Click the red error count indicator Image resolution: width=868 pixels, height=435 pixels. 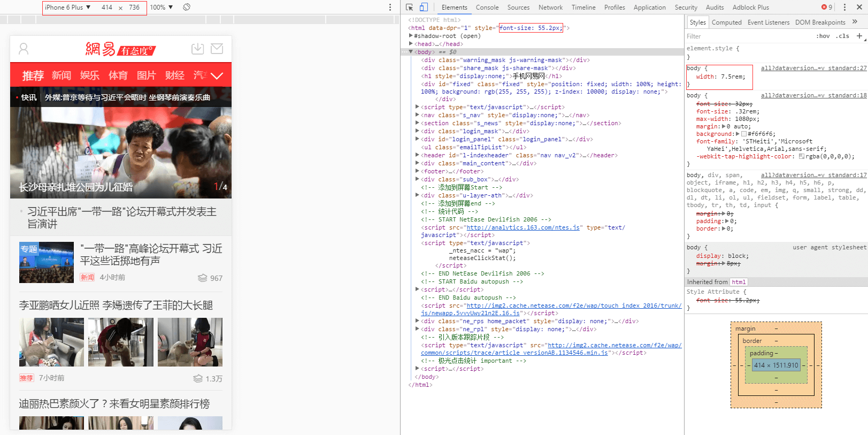[x=827, y=7]
